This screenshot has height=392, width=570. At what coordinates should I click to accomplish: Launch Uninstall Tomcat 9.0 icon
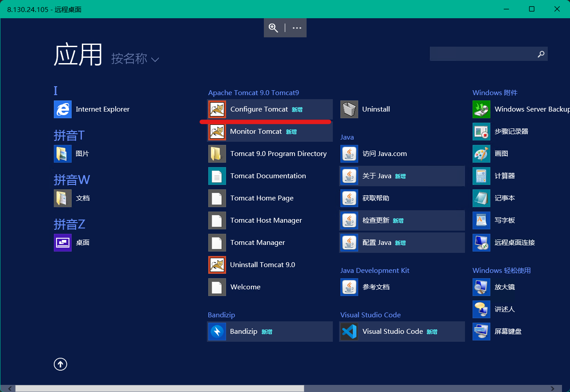pos(217,265)
